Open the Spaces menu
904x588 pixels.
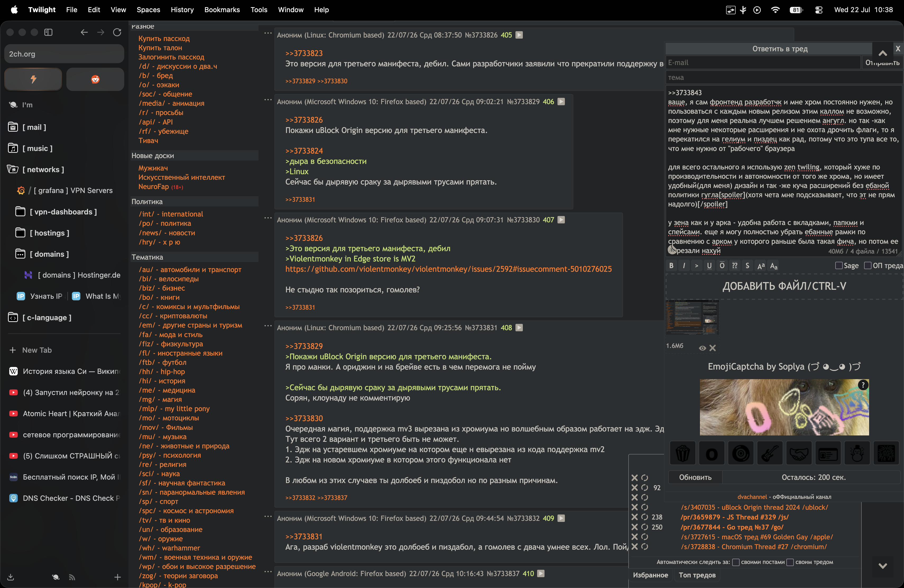point(148,10)
